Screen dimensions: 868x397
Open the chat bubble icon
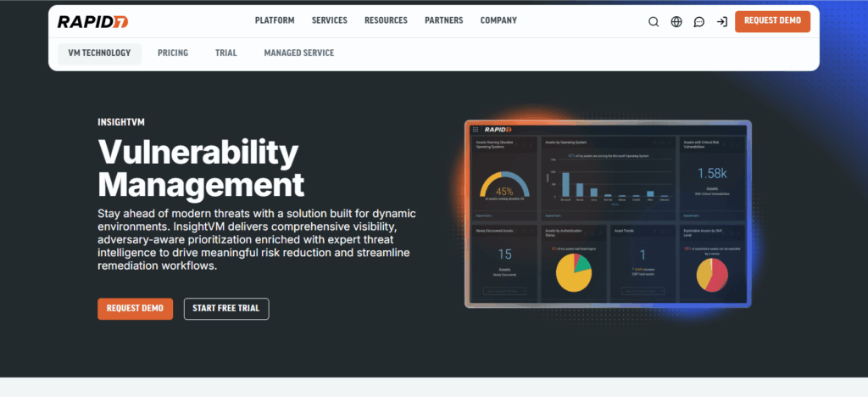click(699, 22)
